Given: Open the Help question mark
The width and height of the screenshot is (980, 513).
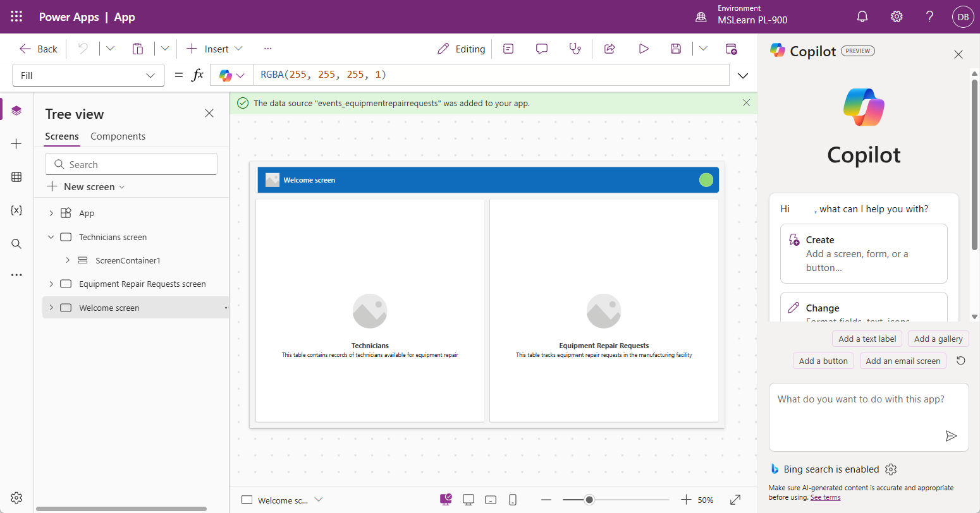Looking at the screenshot, I should click(x=929, y=17).
